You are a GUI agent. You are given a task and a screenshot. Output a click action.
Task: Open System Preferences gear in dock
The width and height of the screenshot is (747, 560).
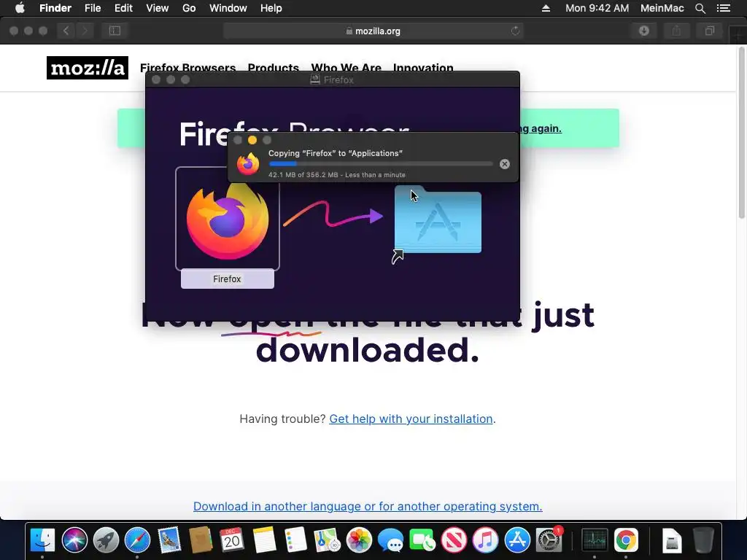[549, 540]
